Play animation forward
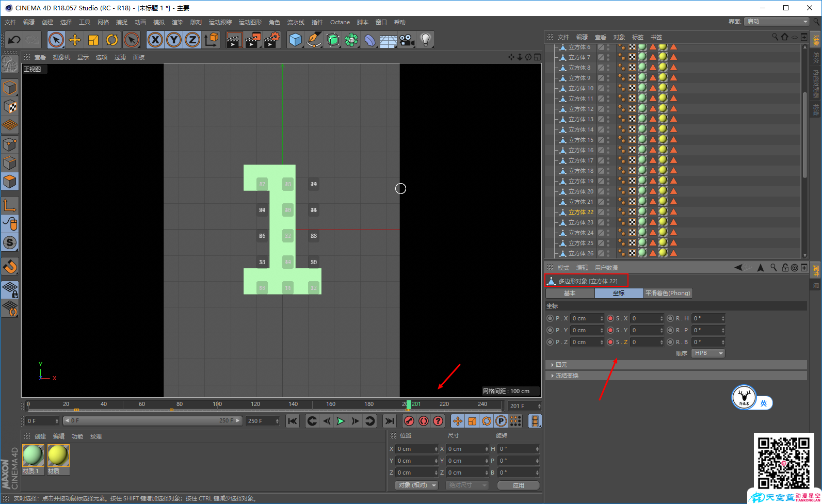 pyautogui.click(x=341, y=421)
